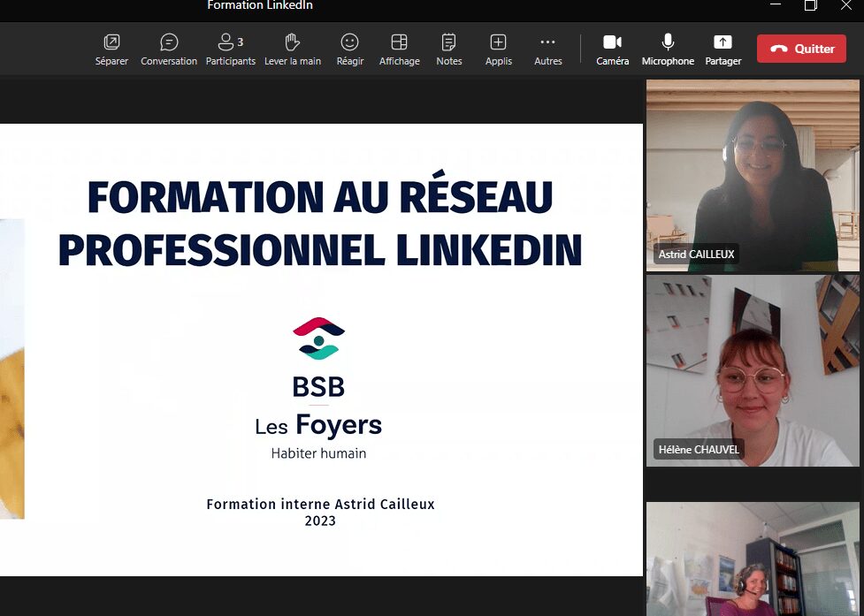Open the Réagir reactions menu
Viewport: 864px width, 616px height.
pos(349,49)
